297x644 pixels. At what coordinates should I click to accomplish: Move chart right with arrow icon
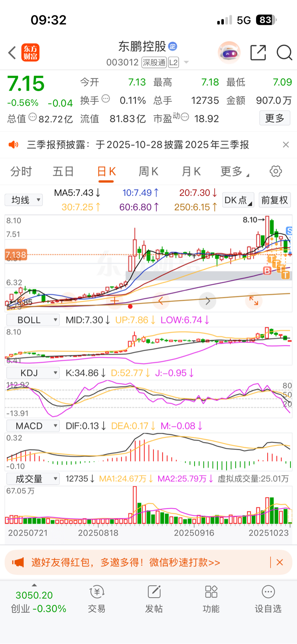[x=208, y=301]
